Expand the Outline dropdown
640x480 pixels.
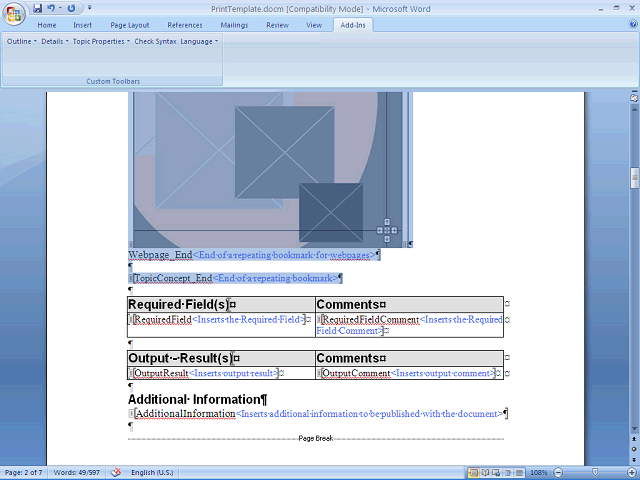click(22, 41)
